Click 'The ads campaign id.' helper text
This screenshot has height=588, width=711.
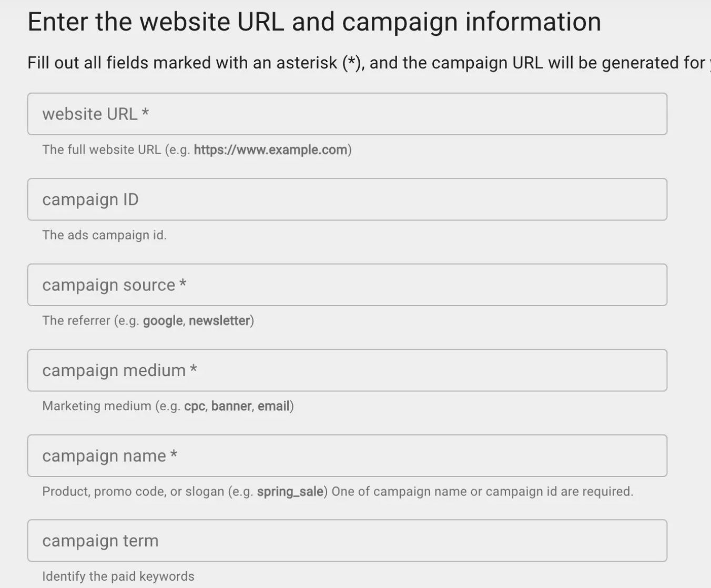[104, 235]
